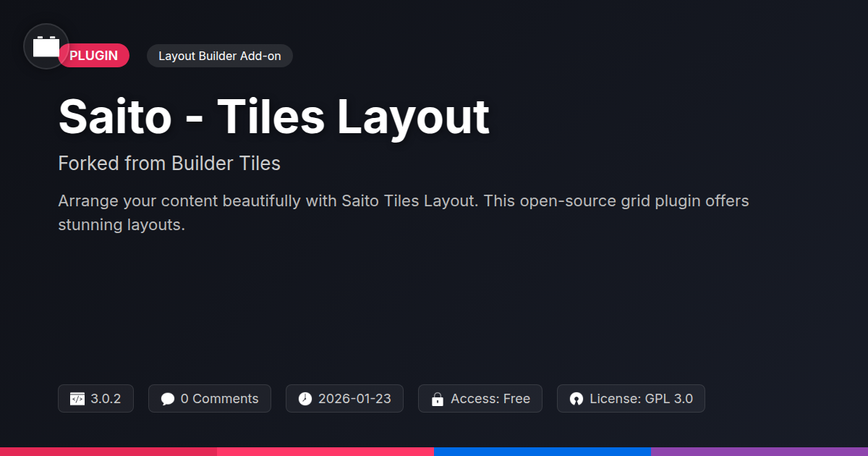Click the purple bottom bar segment
Screen dimensions: 868x456
759,451
